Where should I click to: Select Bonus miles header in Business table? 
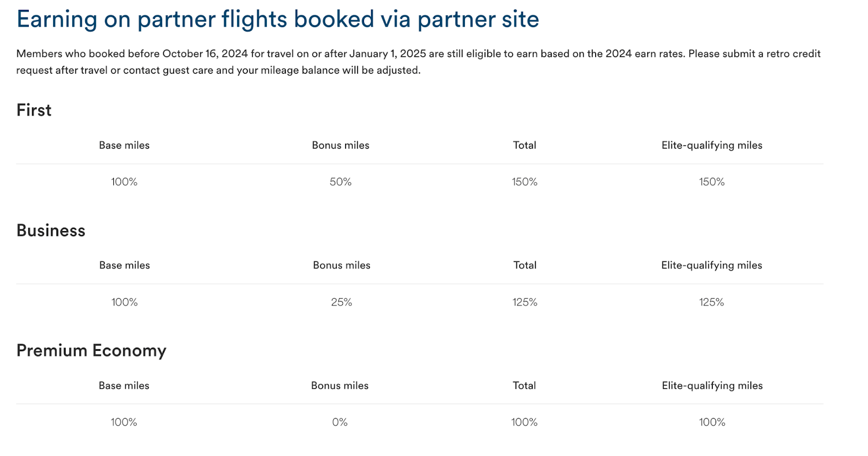(x=341, y=265)
